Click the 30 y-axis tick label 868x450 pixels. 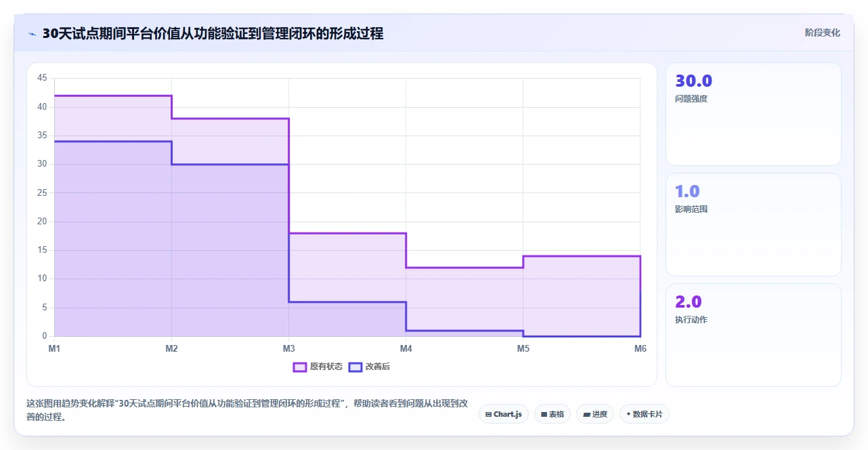coord(42,164)
